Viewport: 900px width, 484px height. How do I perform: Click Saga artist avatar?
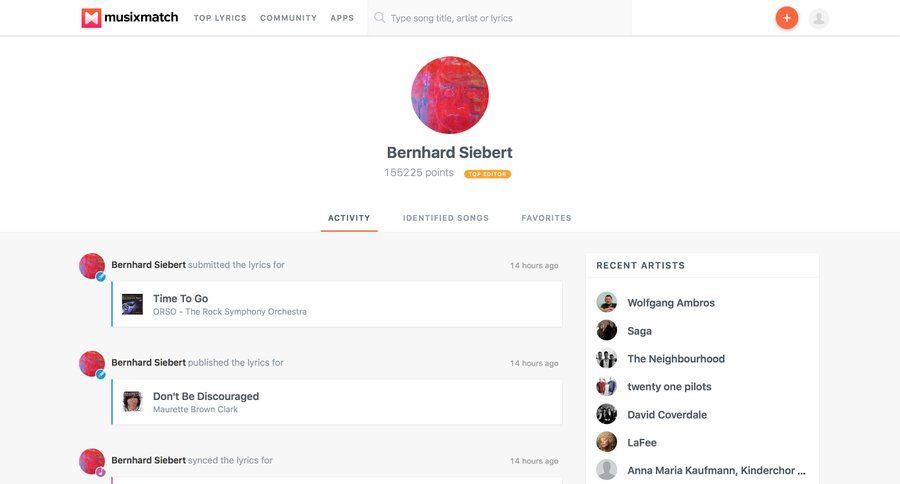[x=607, y=331]
